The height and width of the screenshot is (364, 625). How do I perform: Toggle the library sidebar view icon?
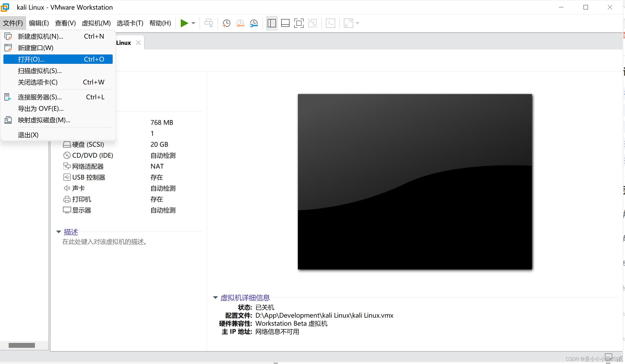click(x=272, y=23)
